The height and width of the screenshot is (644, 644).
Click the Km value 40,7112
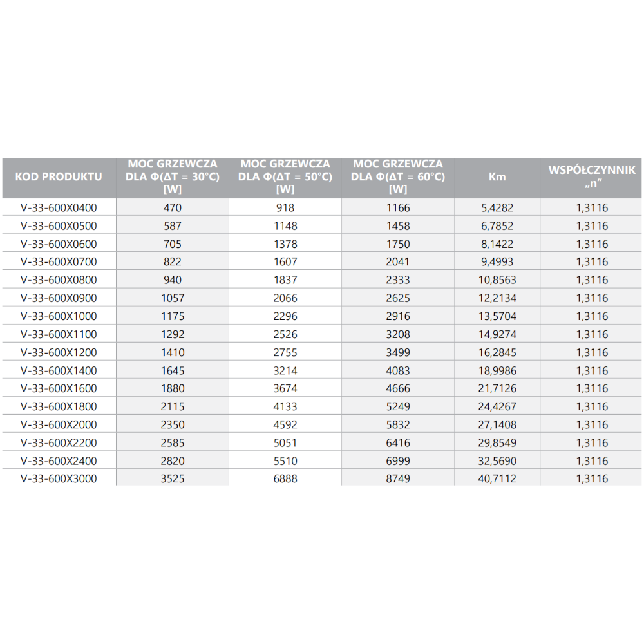pos(497,478)
